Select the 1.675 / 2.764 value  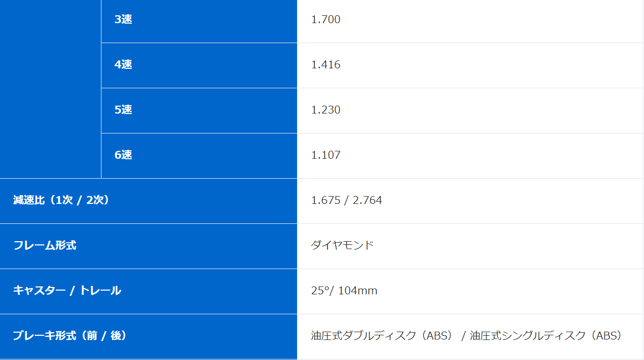click(x=347, y=200)
